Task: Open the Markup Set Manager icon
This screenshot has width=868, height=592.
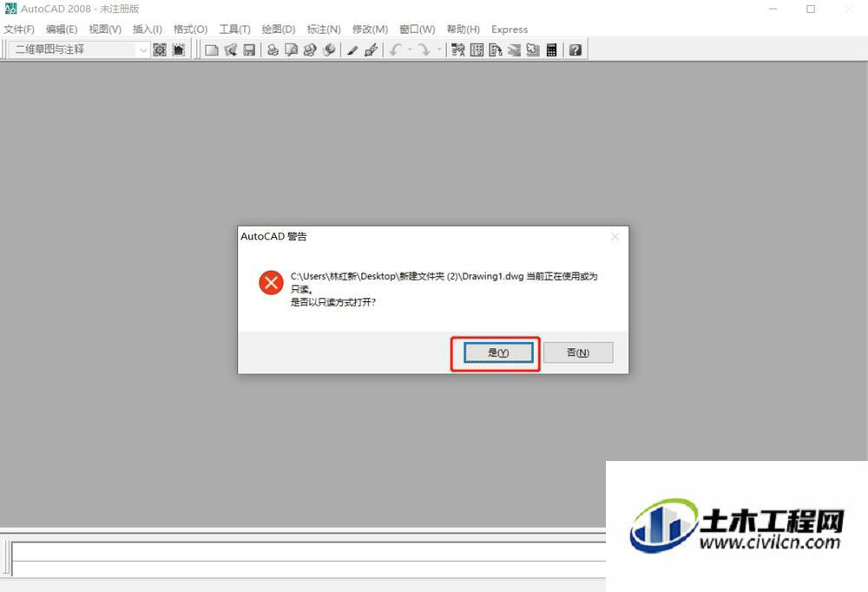Action: pos(533,49)
